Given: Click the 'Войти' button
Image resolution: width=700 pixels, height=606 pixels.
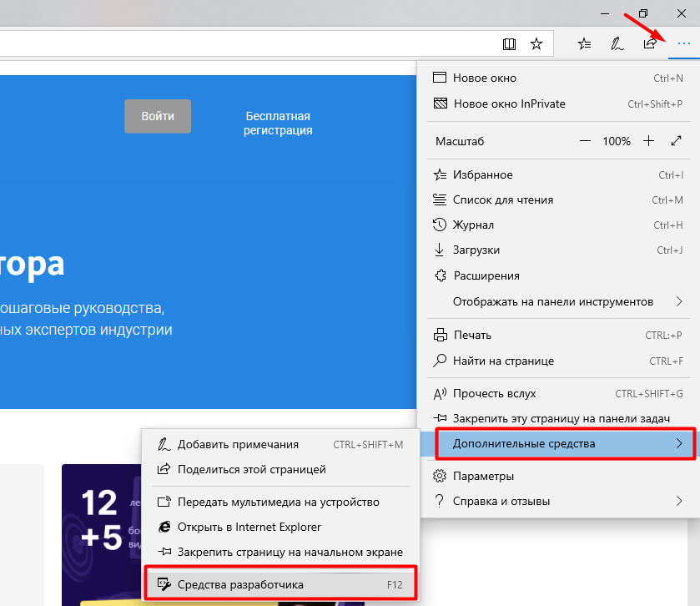Looking at the screenshot, I should [158, 116].
